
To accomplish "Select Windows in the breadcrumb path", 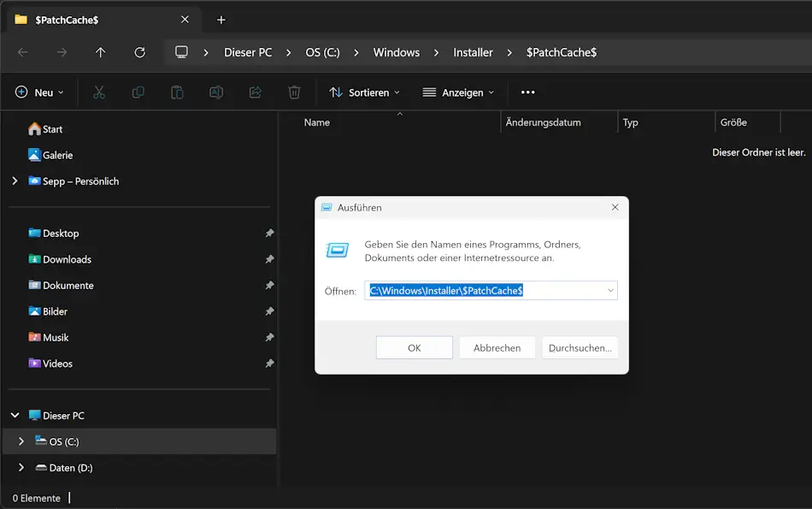I will tap(396, 52).
